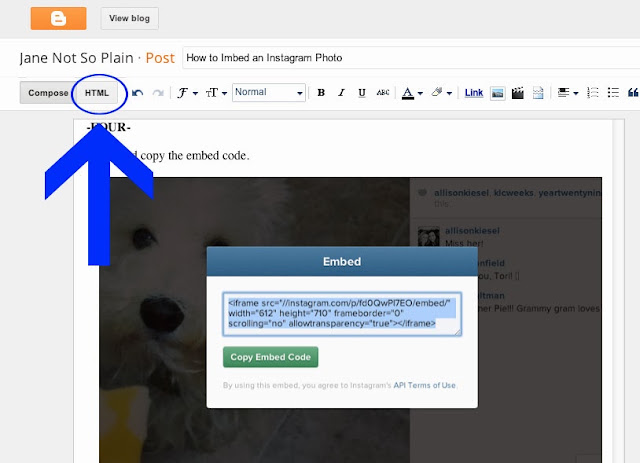Click the allisonkiesel profile thumbnail
The height and width of the screenshot is (463, 640).
pos(429,236)
